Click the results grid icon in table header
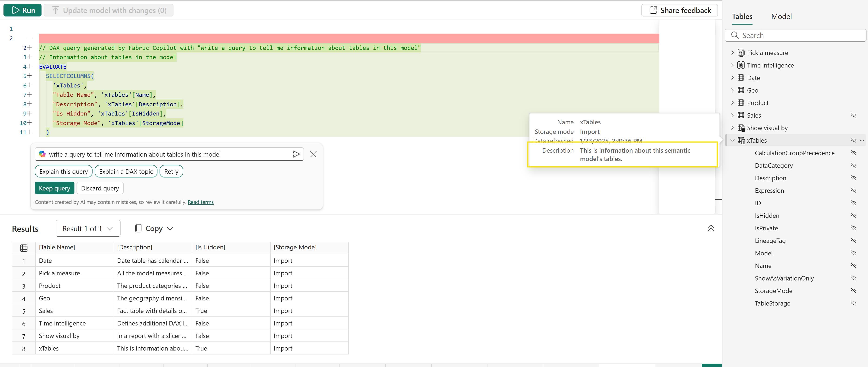Image resolution: width=868 pixels, height=367 pixels. click(x=24, y=248)
